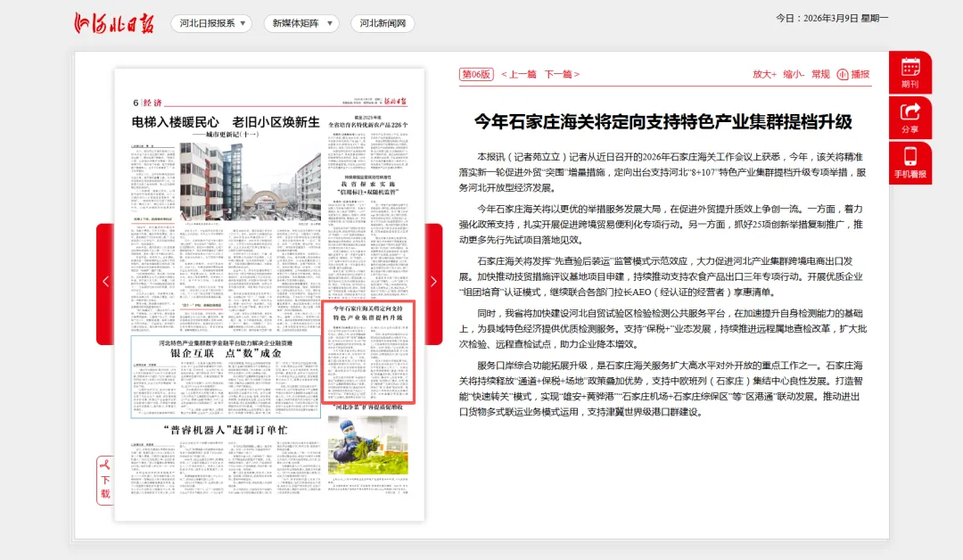Go to next newspaper page arrow
This screenshot has height=560, width=963.
pyautogui.click(x=433, y=282)
